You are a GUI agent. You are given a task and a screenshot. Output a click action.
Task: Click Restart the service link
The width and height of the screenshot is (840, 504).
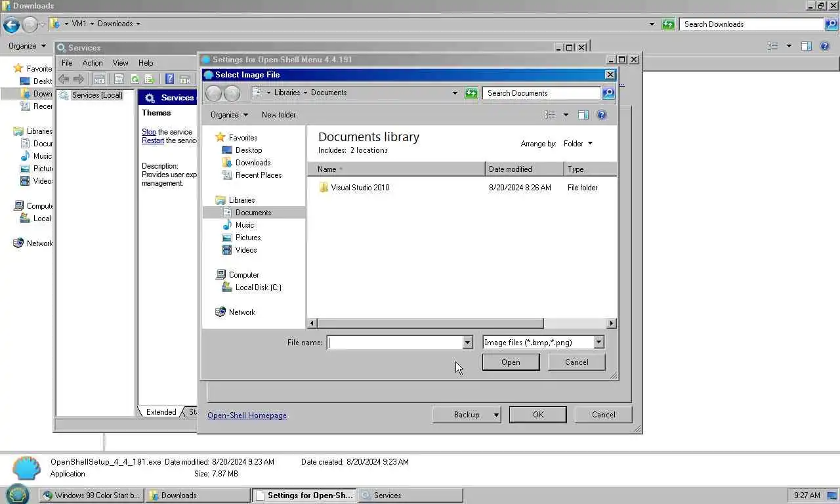(x=153, y=140)
